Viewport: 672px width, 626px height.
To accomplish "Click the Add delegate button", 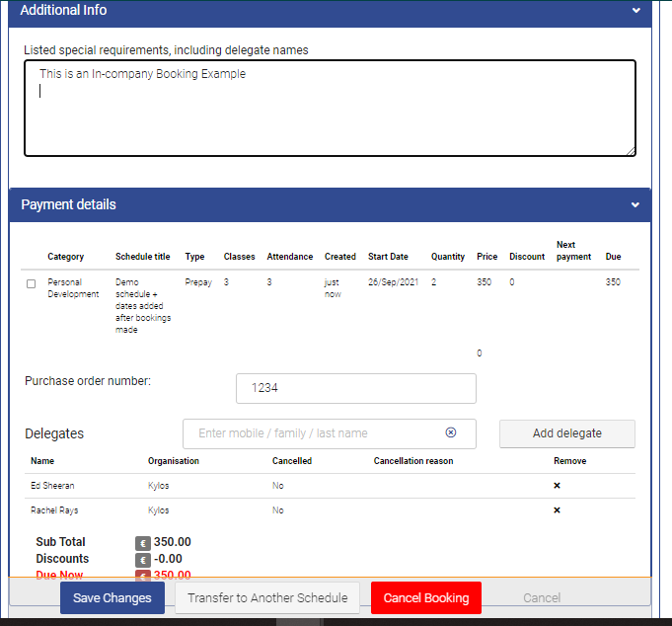I will [566, 433].
